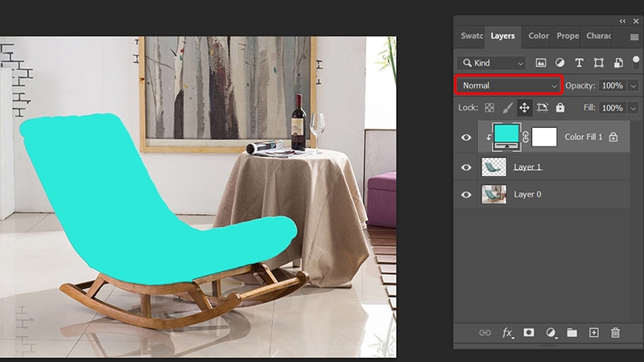Open the Fill slider arrow
Image resolution: width=644 pixels, height=362 pixels.
point(634,108)
